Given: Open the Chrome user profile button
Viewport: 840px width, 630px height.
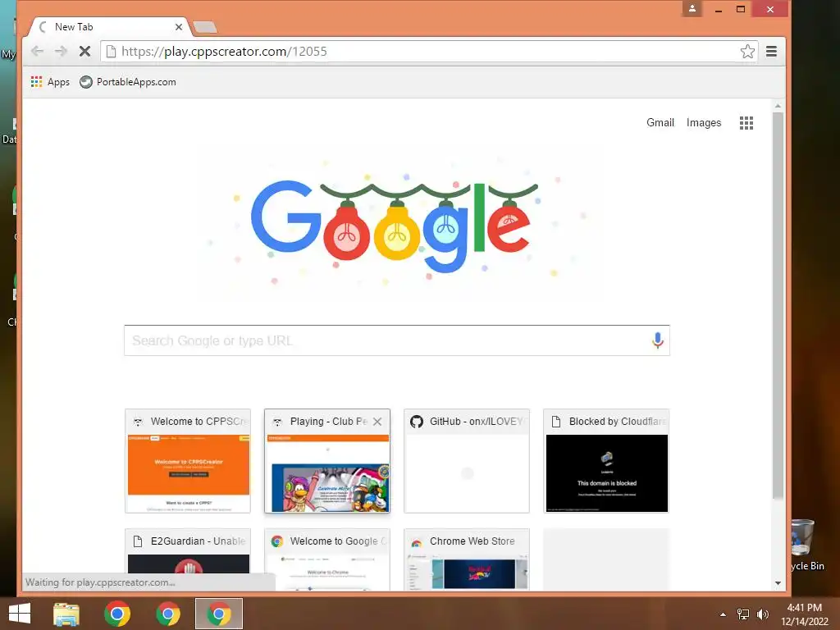Looking at the screenshot, I should click(x=692, y=8).
